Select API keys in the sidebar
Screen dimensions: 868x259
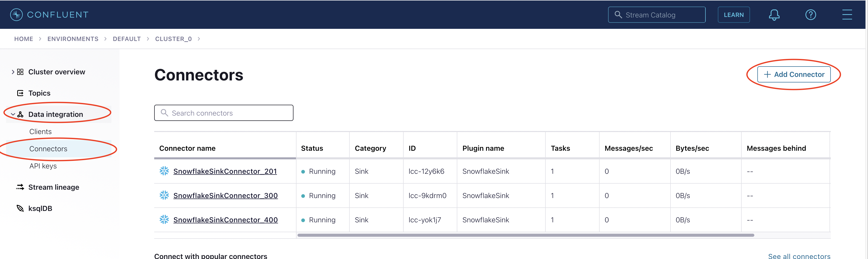43,166
